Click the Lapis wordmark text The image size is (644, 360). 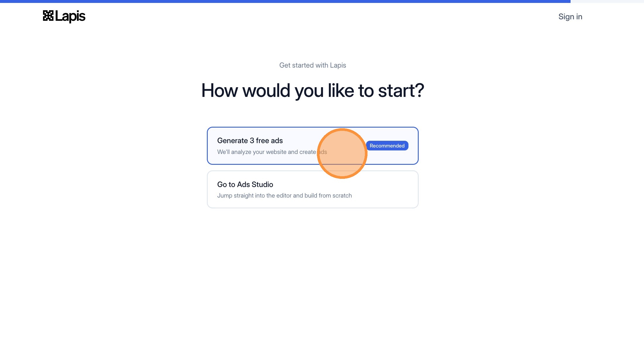[70, 16]
